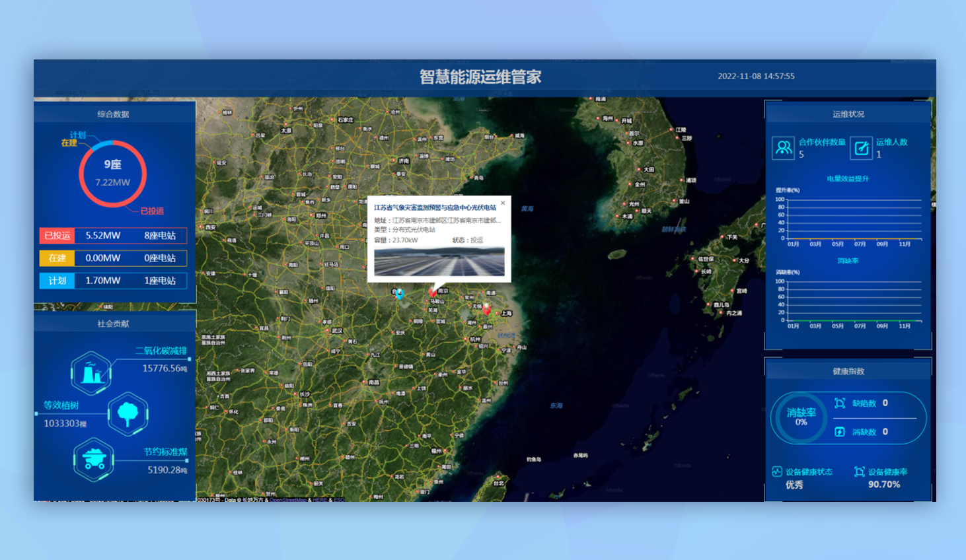Screen dimensions: 966x560
Task: Click the 消缺数 lightning icon
Action: tap(840, 432)
